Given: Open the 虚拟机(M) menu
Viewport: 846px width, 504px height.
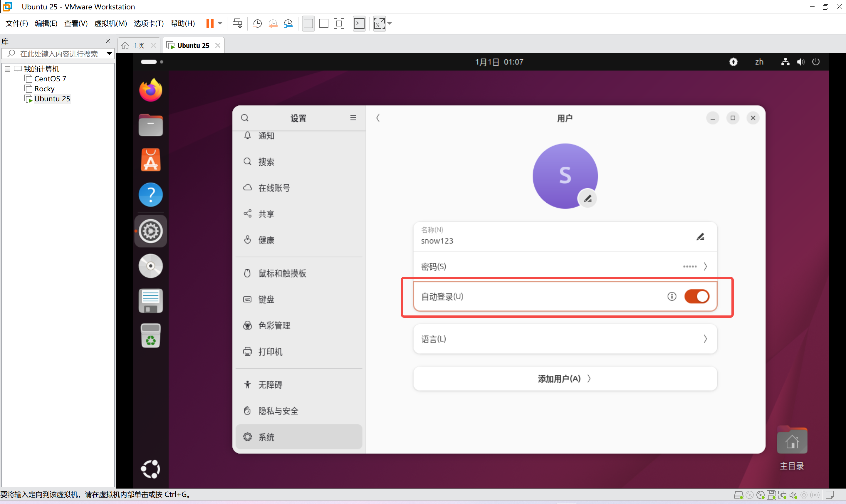Looking at the screenshot, I should tap(110, 23).
